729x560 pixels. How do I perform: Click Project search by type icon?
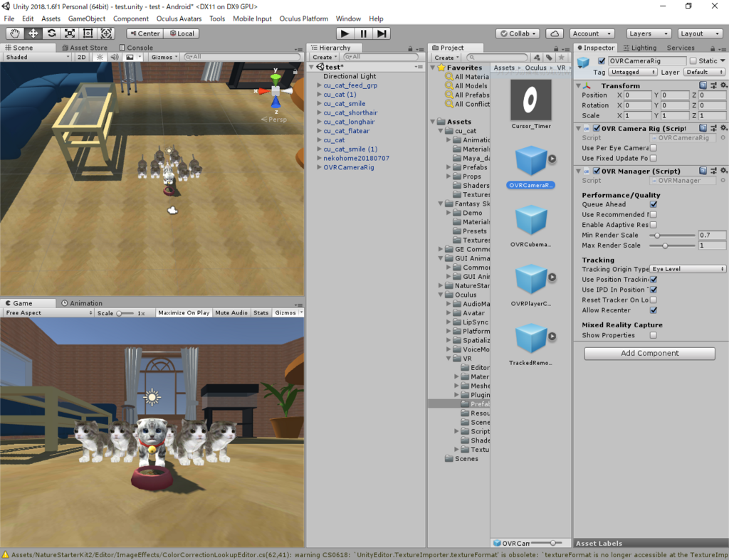coord(537,57)
